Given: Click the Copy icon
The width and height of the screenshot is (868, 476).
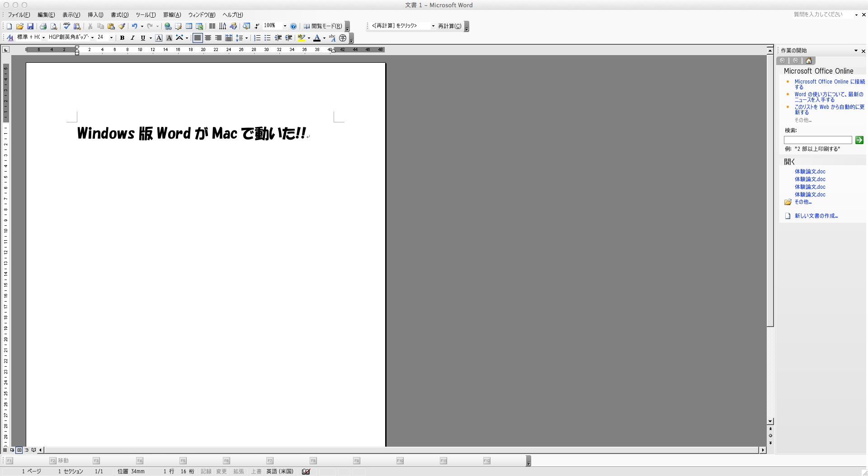Looking at the screenshot, I should (100, 26).
